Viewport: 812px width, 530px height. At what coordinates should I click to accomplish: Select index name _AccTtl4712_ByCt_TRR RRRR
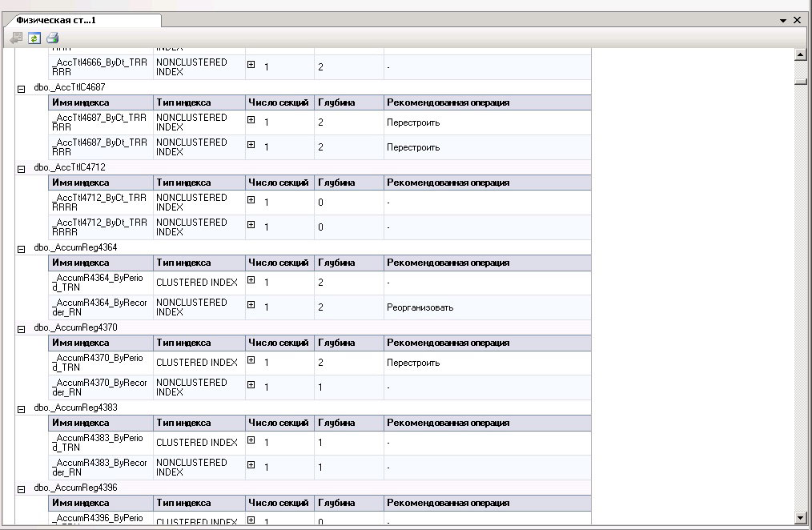[99, 203]
